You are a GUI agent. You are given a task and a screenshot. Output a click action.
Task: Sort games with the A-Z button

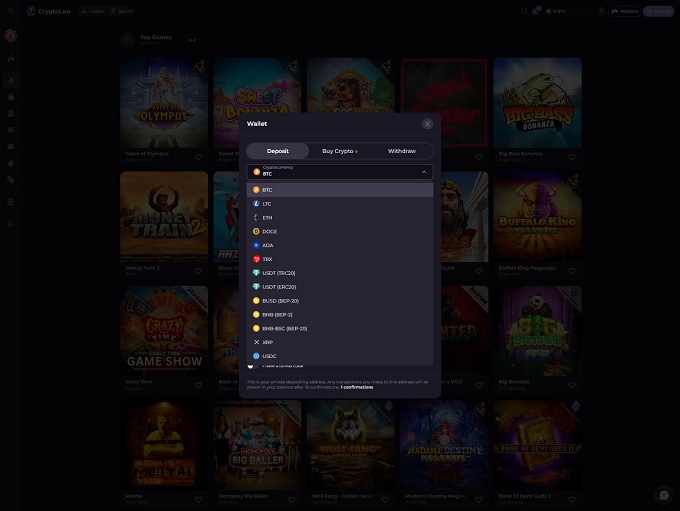192,40
